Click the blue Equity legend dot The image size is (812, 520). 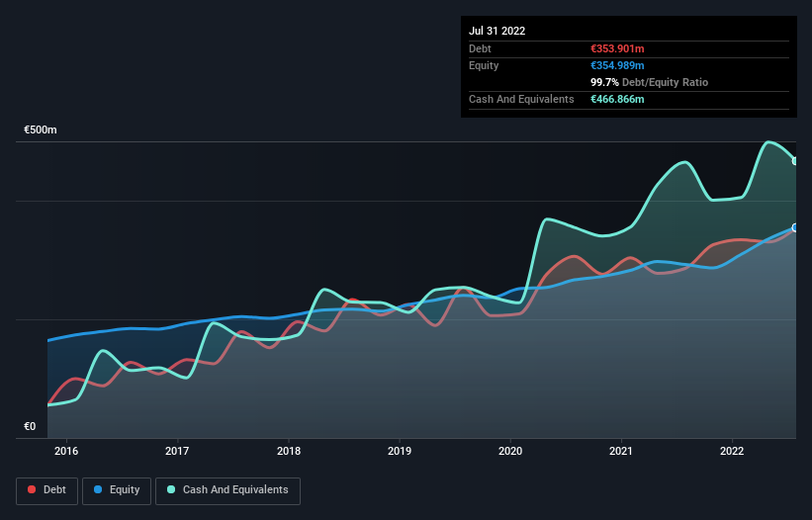98,489
